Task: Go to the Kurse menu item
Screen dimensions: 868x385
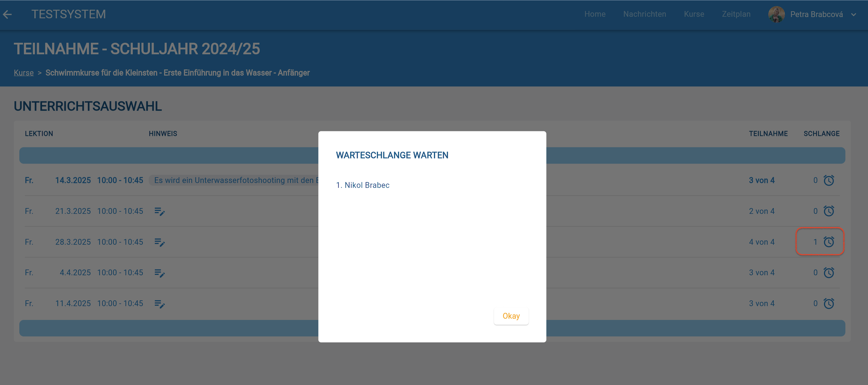Action: 694,14
